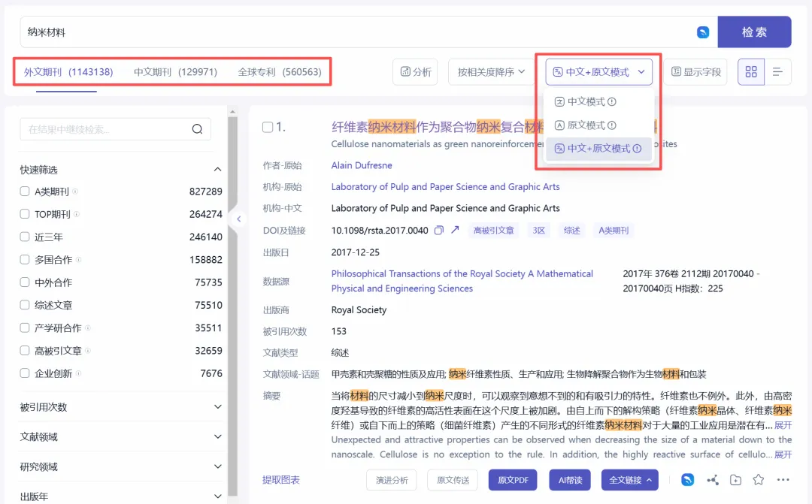Click the 演进分析 button
Screen dimensions: 812x504
click(392, 480)
